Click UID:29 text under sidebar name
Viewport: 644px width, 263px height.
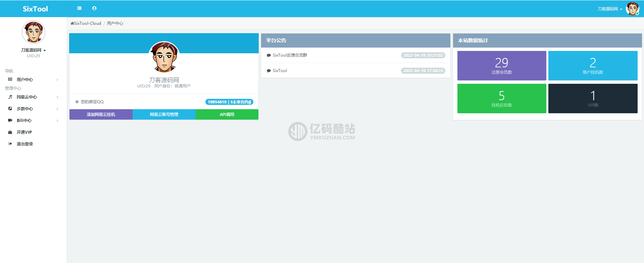click(33, 56)
